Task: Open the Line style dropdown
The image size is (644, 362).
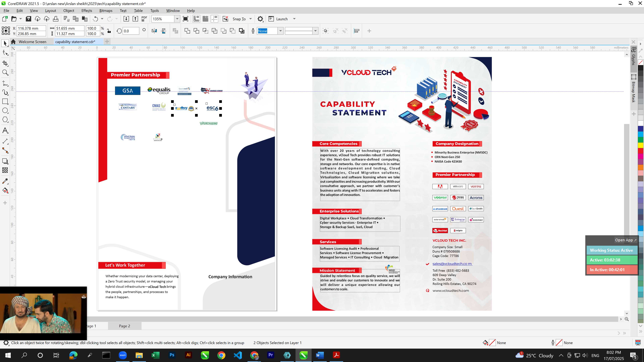Action: 315,31
